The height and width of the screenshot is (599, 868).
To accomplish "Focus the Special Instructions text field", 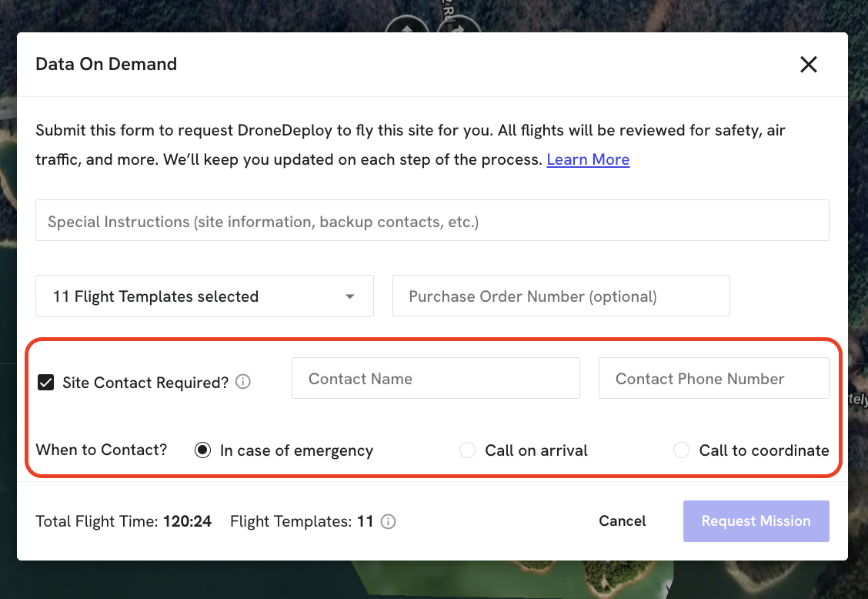I will click(x=432, y=221).
